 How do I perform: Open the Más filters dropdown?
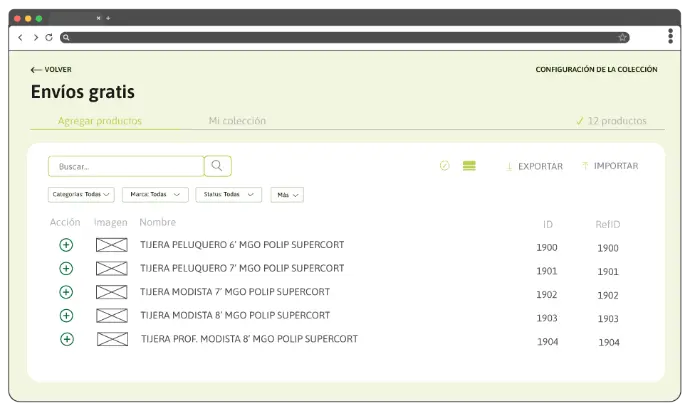point(287,195)
